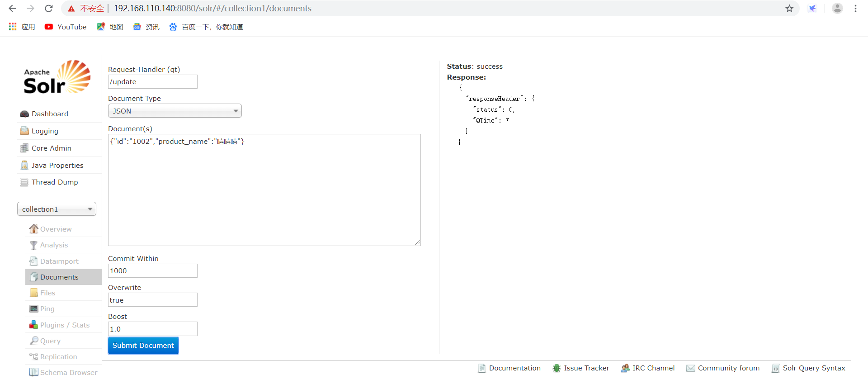Click the Files folder icon
The width and height of the screenshot is (868, 389).
click(34, 293)
